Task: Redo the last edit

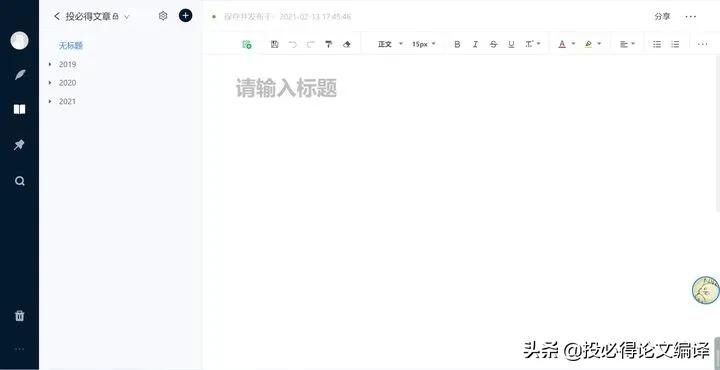Action: (x=310, y=44)
